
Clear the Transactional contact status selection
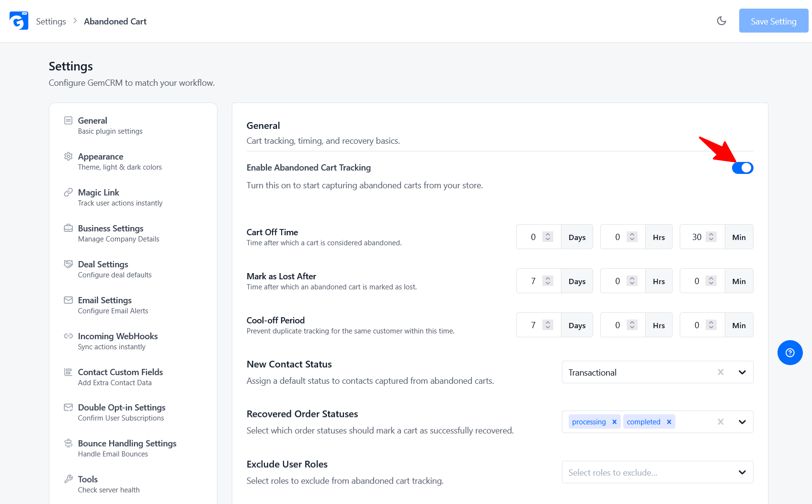pyautogui.click(x=721, y=372)
